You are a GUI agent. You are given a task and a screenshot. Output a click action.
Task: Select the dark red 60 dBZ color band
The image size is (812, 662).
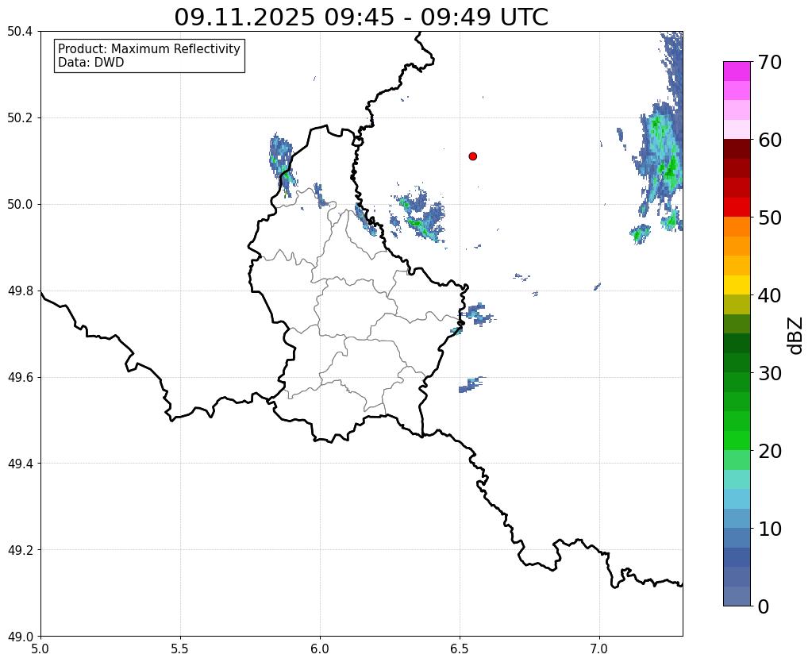point(737,148)
